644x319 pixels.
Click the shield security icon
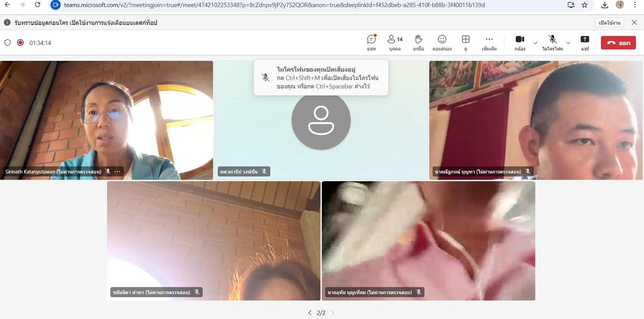pos(7,43)
